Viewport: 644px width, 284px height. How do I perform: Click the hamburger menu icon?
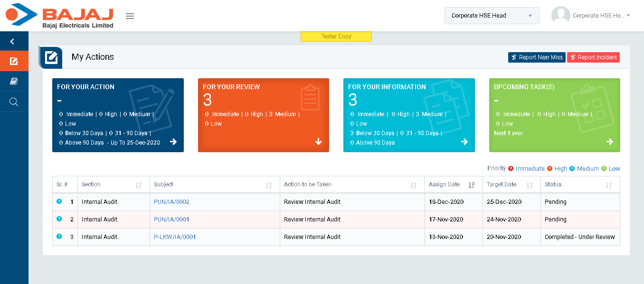tap(130, 16)
